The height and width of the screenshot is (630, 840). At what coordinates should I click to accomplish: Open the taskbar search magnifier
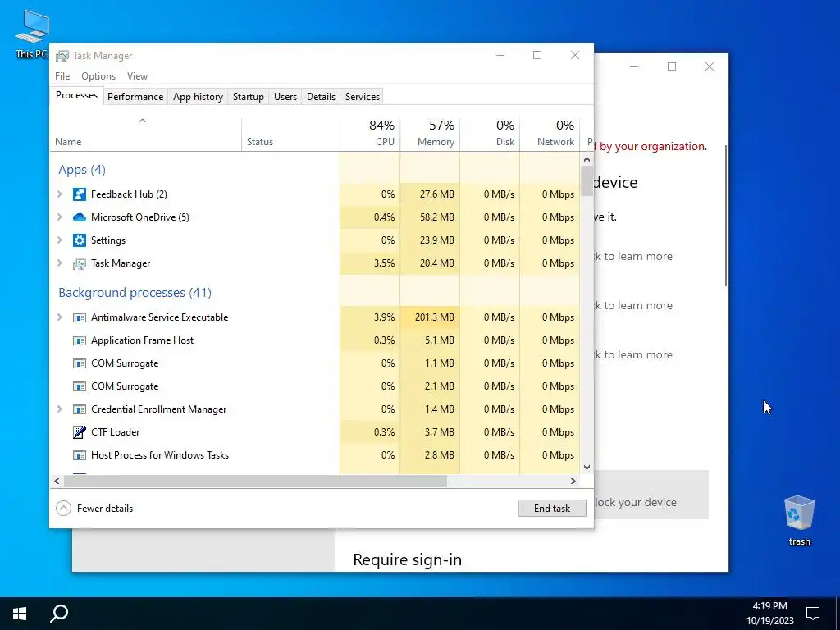coord(59,614)
